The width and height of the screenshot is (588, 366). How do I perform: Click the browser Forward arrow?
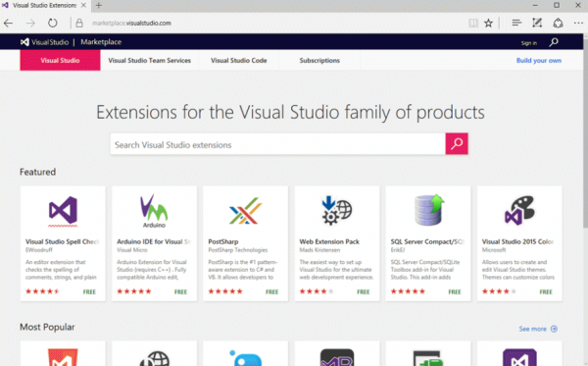coord(30,24)
